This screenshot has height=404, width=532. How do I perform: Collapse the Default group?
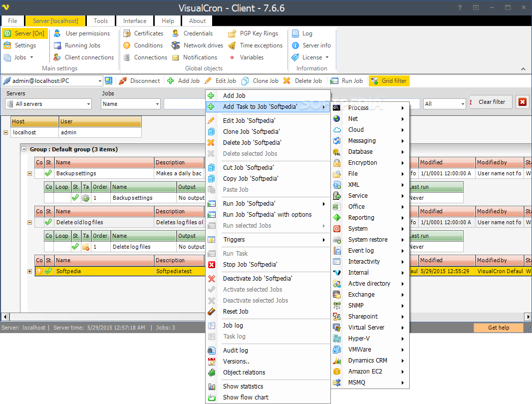(x=24, y=149)
